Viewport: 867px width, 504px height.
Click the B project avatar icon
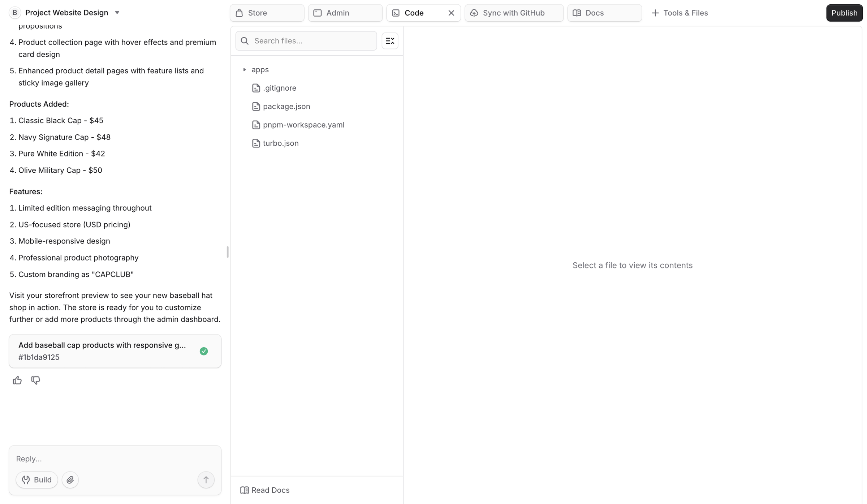tap(15, 13)
